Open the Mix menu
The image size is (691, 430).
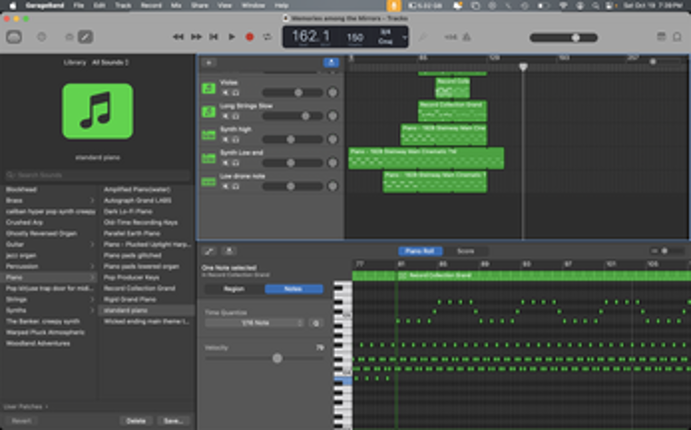point(176,6)
